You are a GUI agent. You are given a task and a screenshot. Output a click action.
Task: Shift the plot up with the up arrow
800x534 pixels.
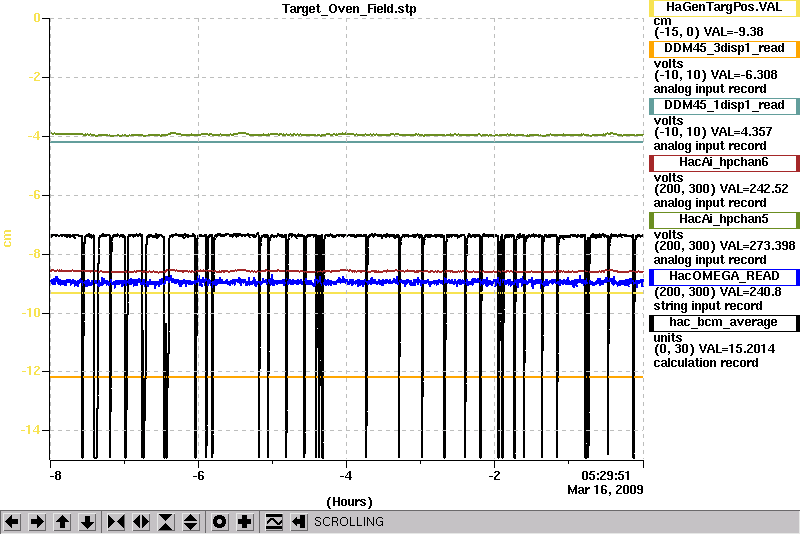pyautogui.click(x=62, y=522)
